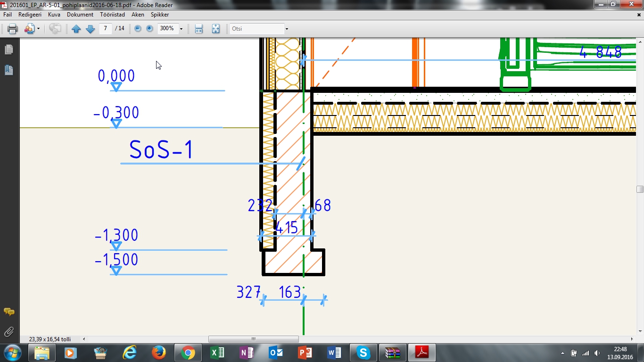Open the Comments panel icon
Viewport: 644px width, 362px height.
(8, 312)
